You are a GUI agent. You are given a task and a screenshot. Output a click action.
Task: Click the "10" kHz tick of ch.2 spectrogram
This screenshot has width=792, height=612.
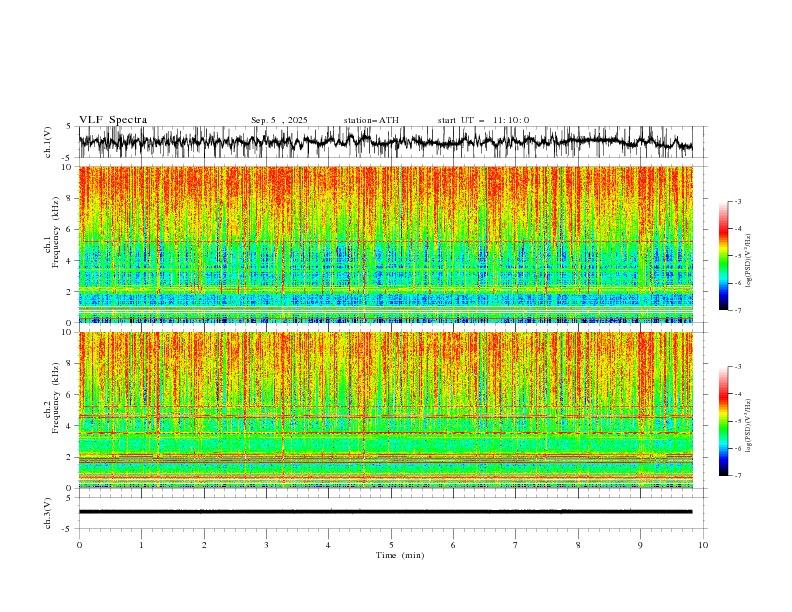coord(68,332)
